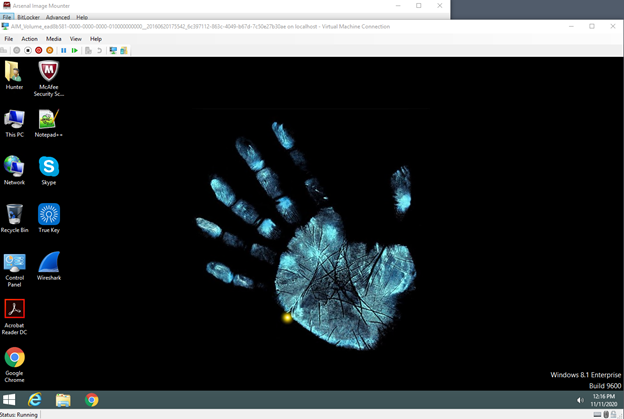This screenshot has height=419, width=624.
Task: Open File Explorer from the guest taskbar
Action: pyautogui.click(x=63, y=400)
